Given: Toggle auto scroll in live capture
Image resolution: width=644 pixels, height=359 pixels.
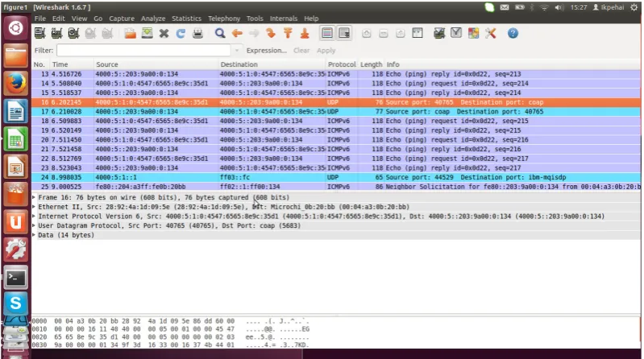Looking at the screenshot, I should [x=344, y=33].
